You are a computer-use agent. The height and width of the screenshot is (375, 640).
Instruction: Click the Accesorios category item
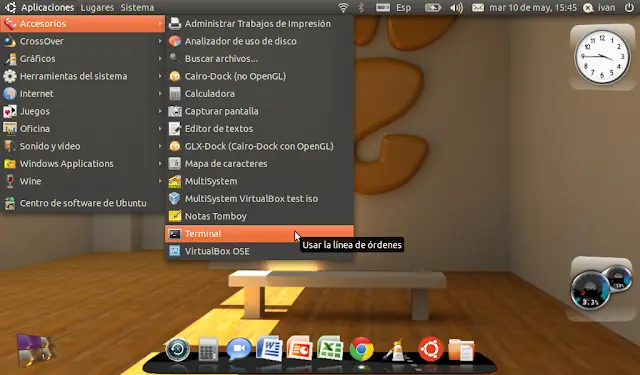[x=82, y=24]
